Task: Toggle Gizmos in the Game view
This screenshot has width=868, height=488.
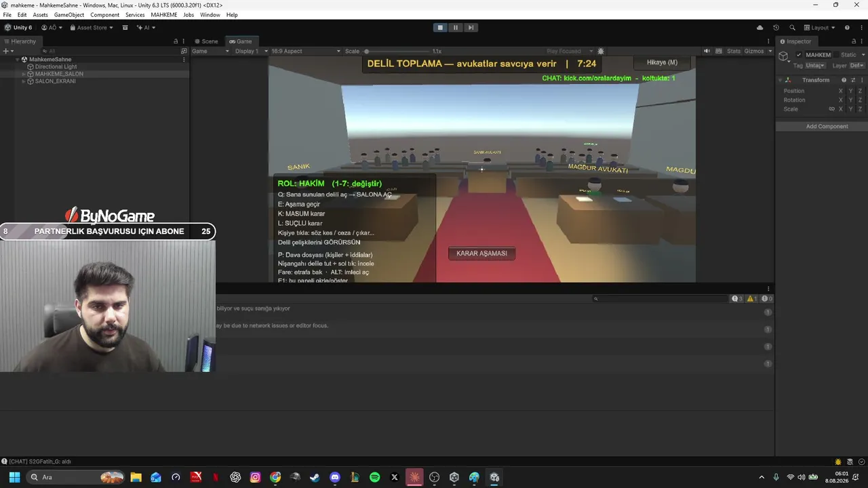Action: click(754, 51)
